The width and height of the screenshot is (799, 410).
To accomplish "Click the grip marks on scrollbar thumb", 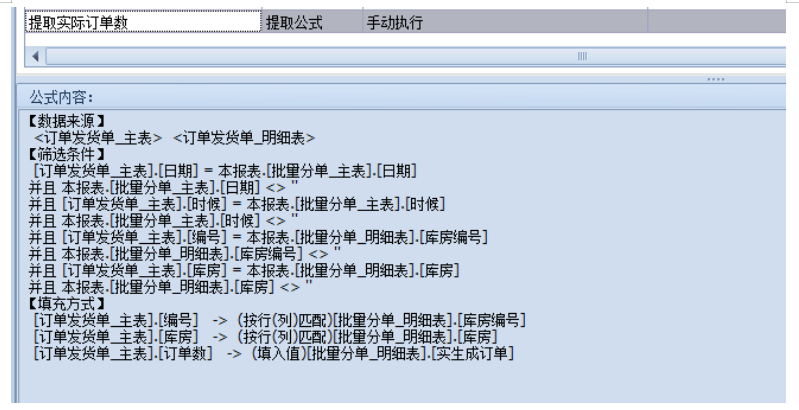I will (x=581, y=56).
